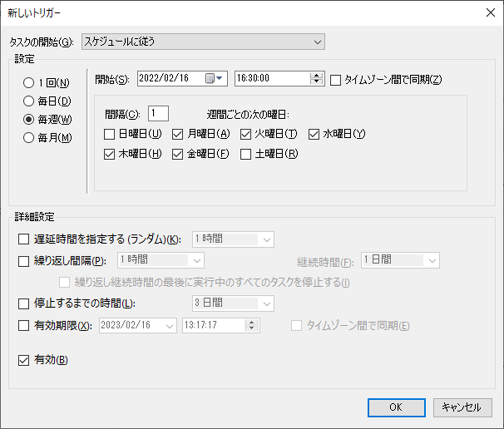Open the 3 日間 stop-after dropdown
The image size is (504, 429).
click(233, 303)
